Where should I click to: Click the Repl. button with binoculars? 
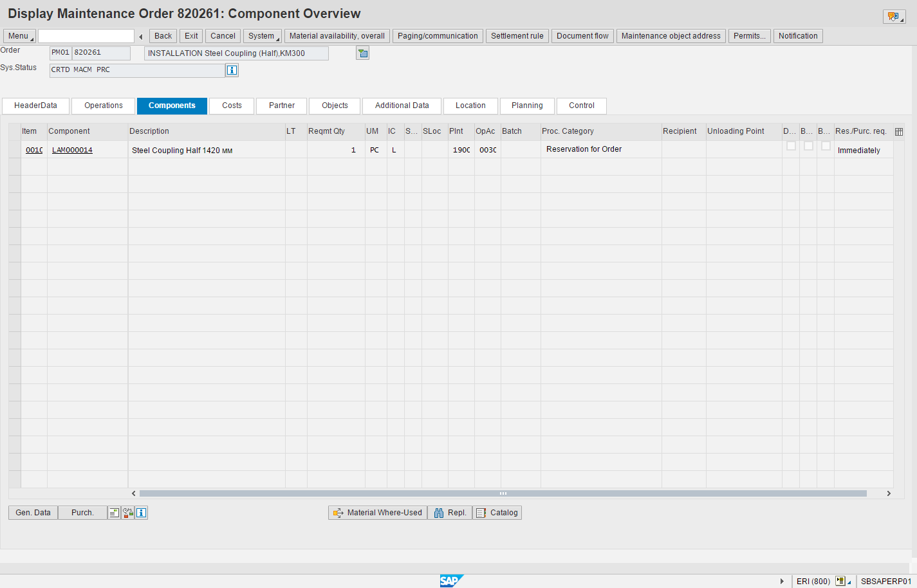pyautogui.click(x=450, y=513)
